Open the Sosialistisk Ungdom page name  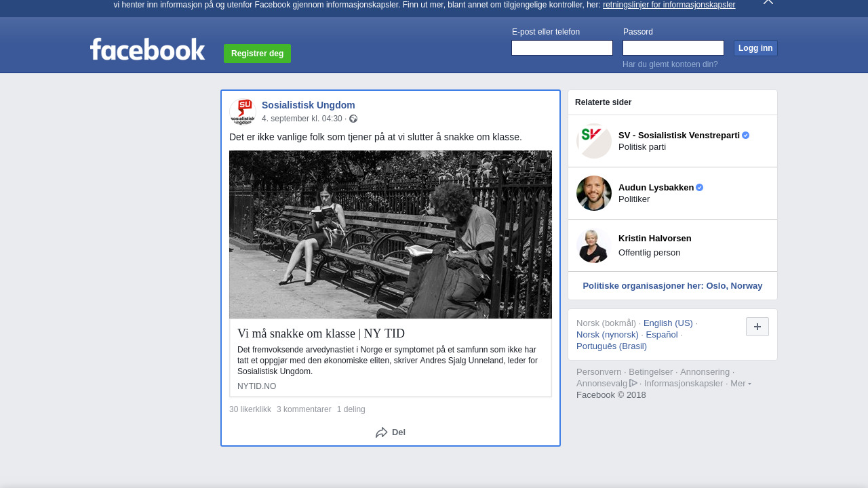pos(309,105)
